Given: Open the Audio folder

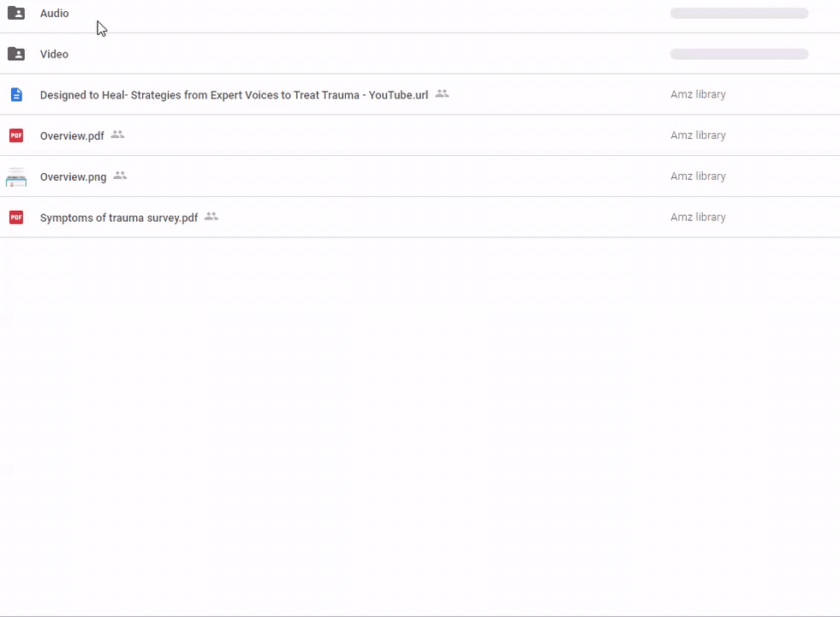Looking at the screenshot, I should [x=54, y=14].
